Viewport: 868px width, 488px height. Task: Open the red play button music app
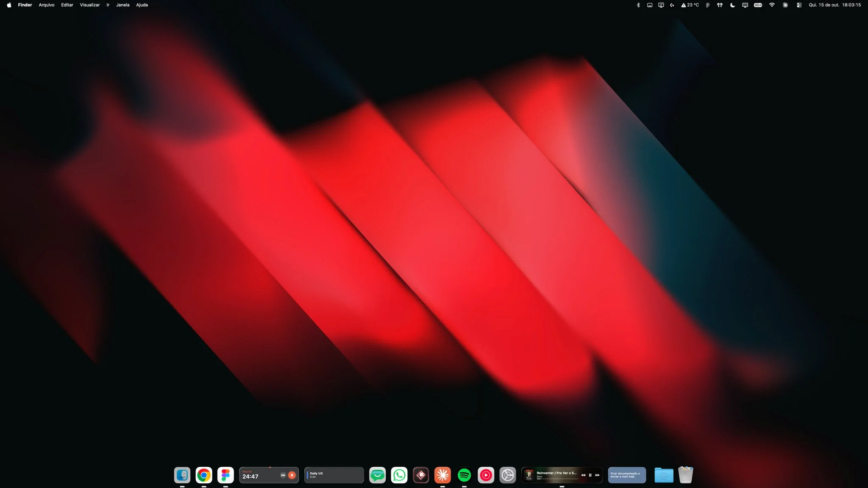[486, 475]
